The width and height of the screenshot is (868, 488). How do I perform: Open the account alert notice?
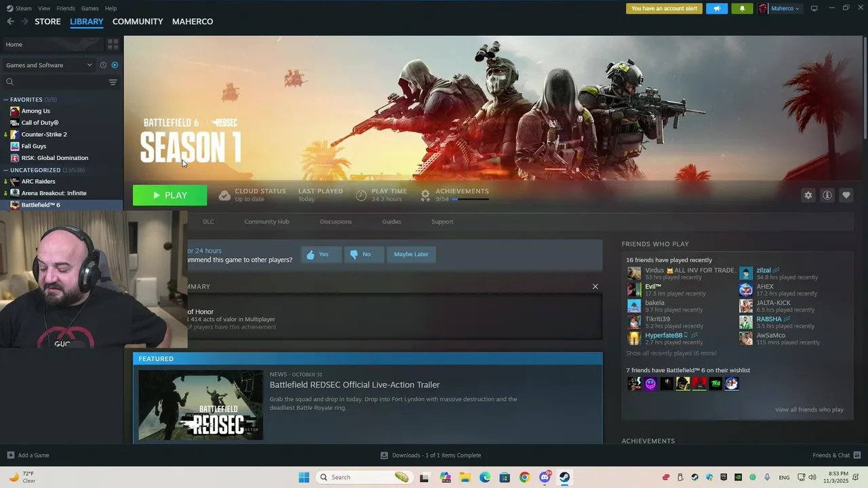coord(664,9)
